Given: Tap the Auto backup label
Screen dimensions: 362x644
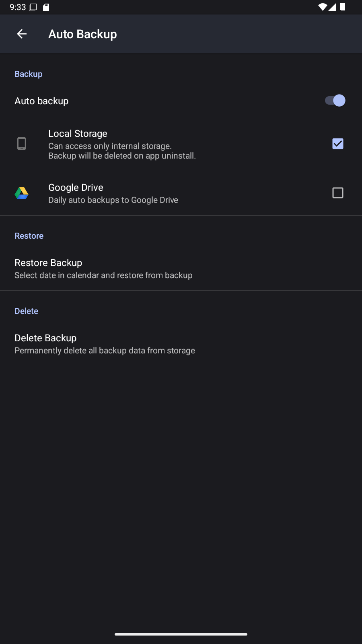Looking at the screenshot, I should pos(41,101).
